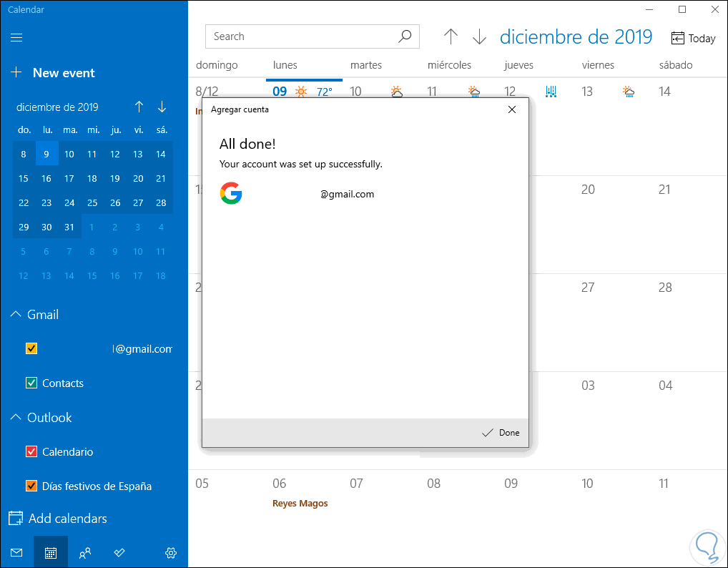Screen dimensions: 728x568
Task: Click search magnifier icon
Action: [405, 36]
